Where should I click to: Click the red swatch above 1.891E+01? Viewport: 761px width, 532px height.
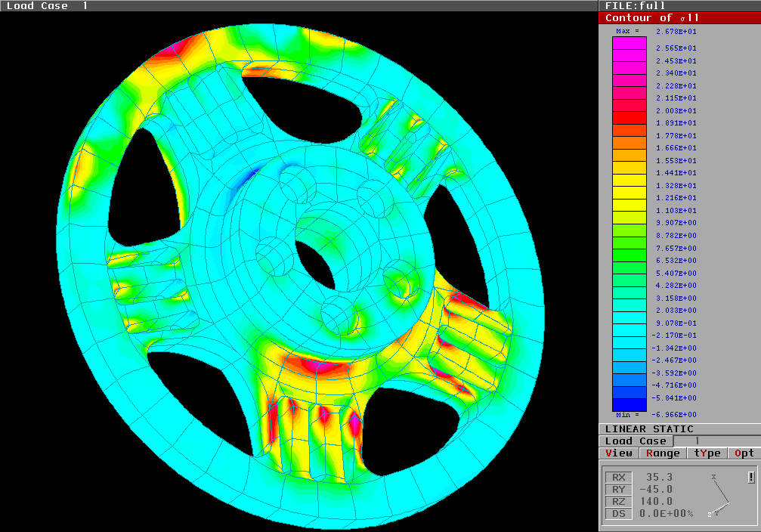630,118
